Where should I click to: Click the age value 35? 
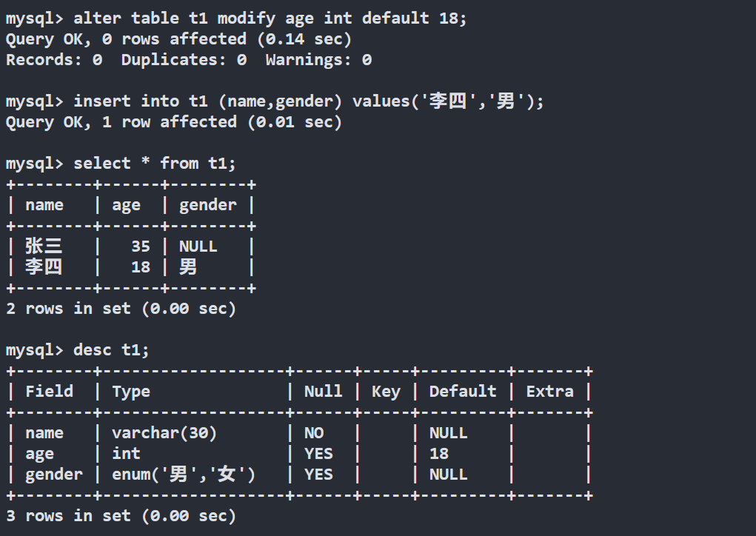point(140,247)
